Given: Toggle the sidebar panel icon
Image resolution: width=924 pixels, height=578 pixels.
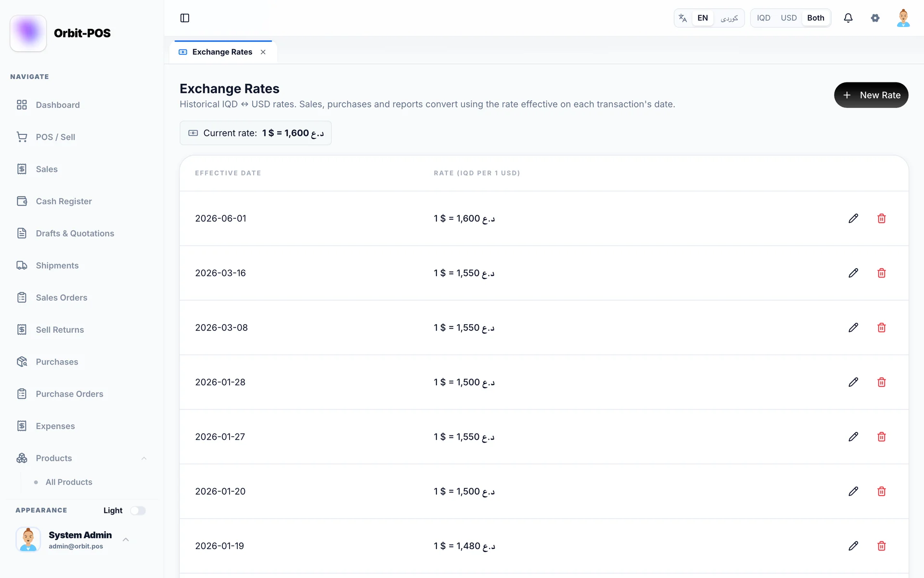Looking at the screenshot, I should pos(185,18).
